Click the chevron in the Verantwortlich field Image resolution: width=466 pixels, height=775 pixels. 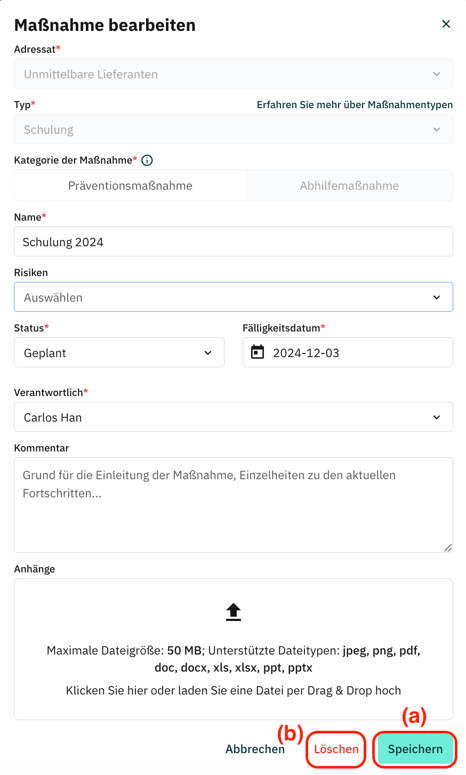click(x=436, y=417)
